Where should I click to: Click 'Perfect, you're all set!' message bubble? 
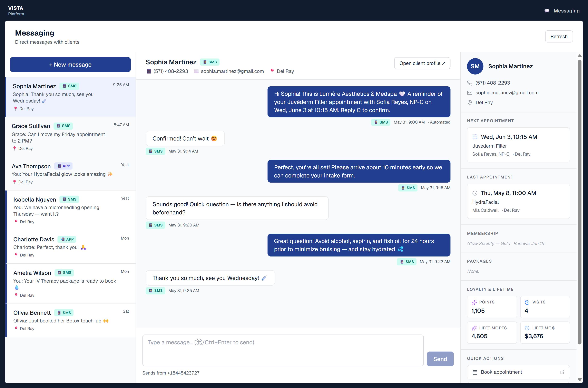click(359, 171)
